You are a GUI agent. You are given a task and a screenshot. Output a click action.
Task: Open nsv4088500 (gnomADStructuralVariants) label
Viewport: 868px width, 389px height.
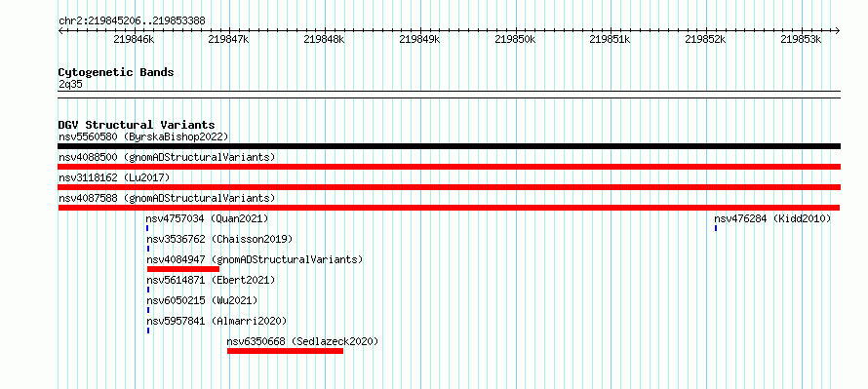(167, 157)
